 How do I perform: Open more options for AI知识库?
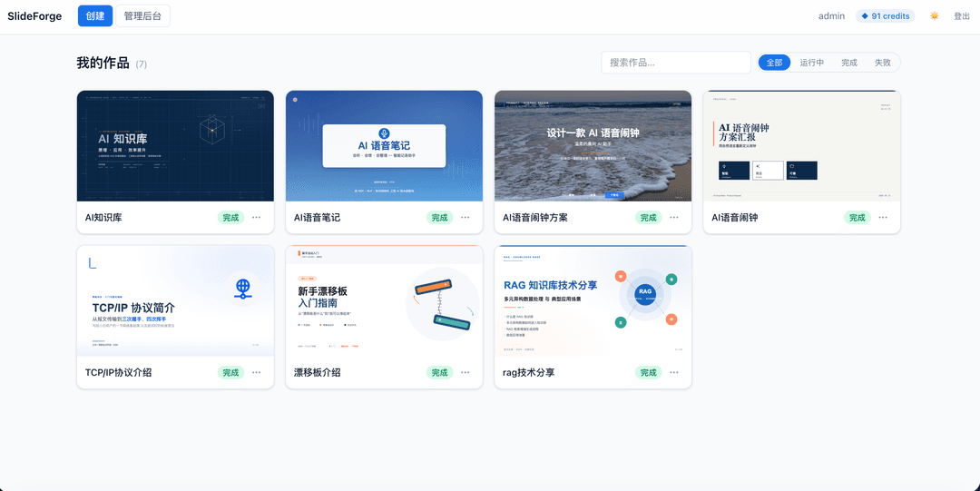click(x=256, y=218)
